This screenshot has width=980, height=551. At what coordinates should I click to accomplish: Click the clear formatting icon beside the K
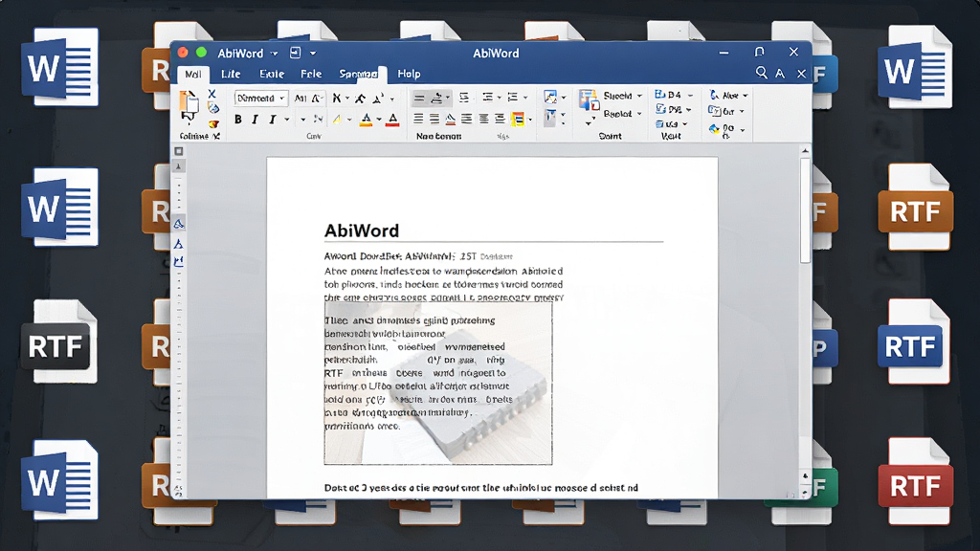(361, 99)
